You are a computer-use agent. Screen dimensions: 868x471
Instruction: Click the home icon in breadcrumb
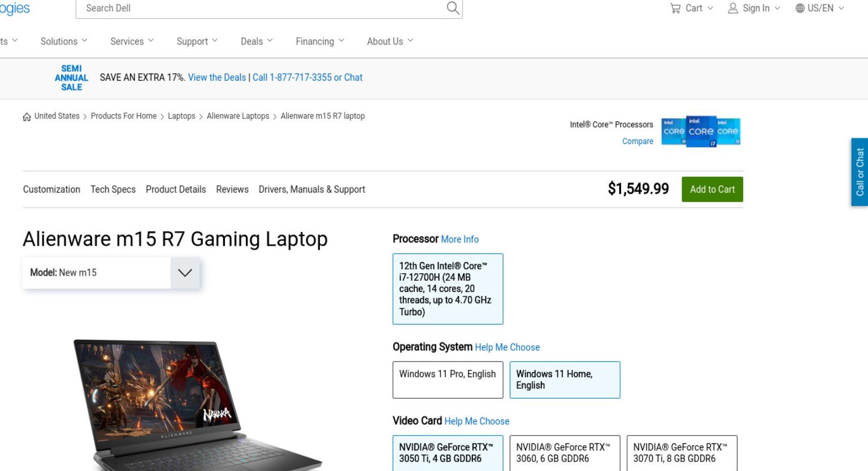pos(27,117)
